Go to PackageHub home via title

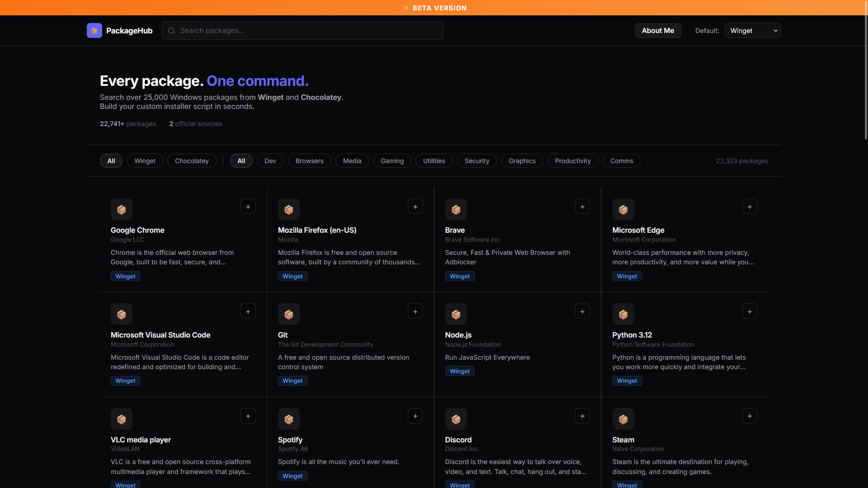129,31
